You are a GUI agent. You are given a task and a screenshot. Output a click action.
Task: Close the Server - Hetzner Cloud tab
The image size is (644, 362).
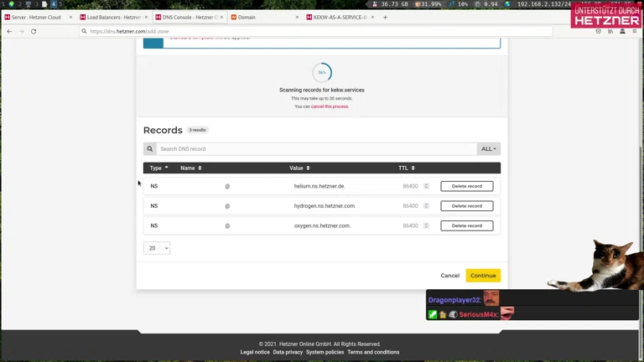coord(70,18)
